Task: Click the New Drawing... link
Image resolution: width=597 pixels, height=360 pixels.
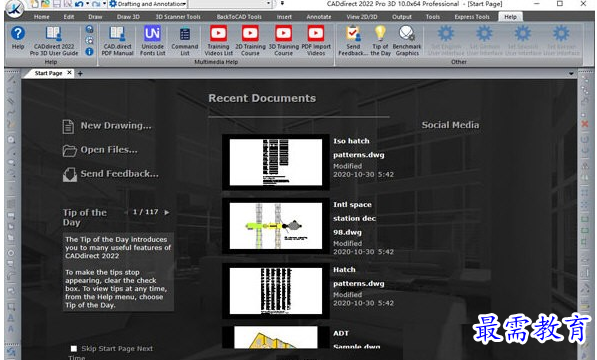Action: (116, 126)
